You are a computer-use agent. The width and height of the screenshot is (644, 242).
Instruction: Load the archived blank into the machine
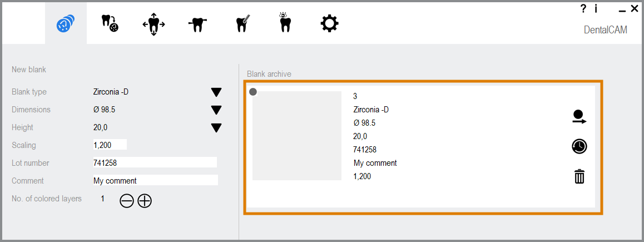coord(579,117)
